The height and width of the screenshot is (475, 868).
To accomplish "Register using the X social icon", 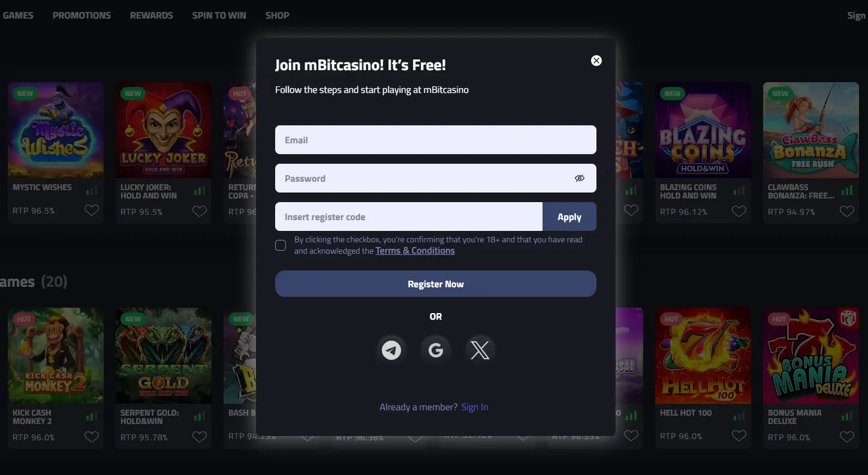I will [x=479, y=350].
